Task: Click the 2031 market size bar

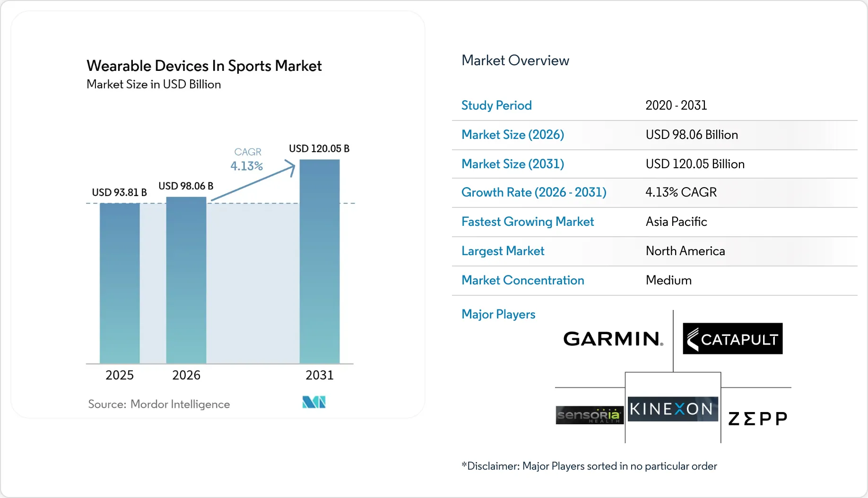Action: point(320,261)
